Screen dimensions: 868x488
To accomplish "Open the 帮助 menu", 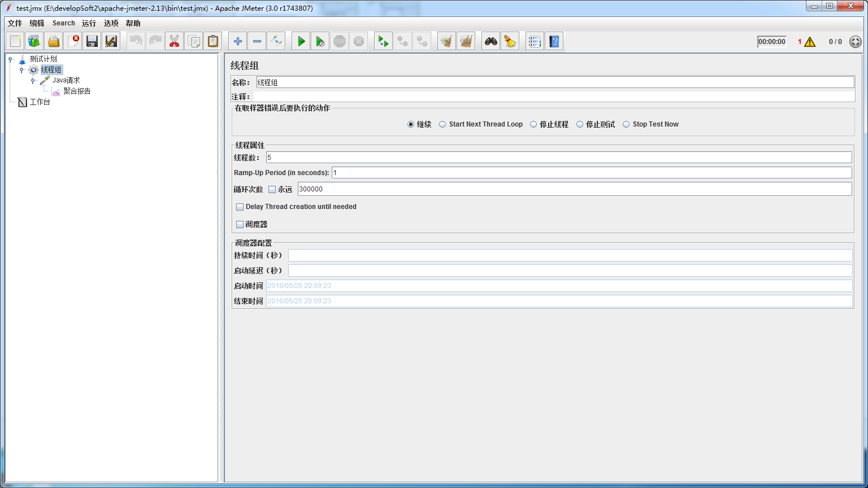I will point(133,23).
